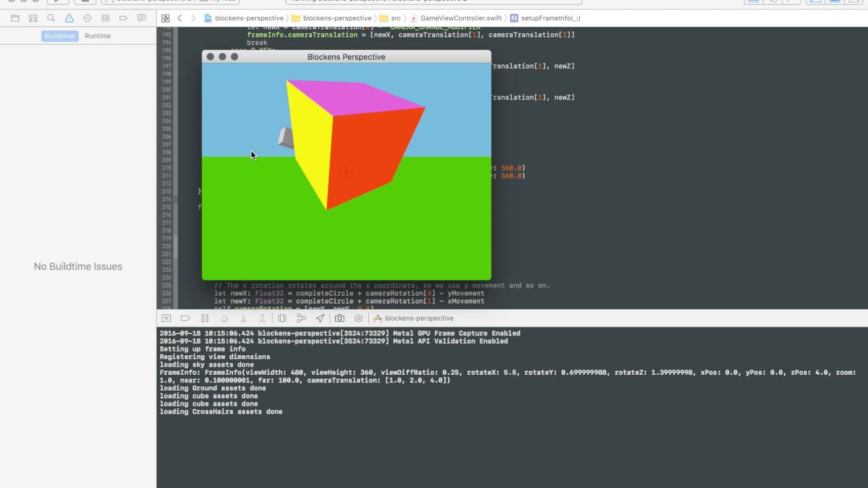The width and height of the screenshot is (868, 488).
Task: Open blockens-perspective folder in jump bar
Action: tap(332, 18)
